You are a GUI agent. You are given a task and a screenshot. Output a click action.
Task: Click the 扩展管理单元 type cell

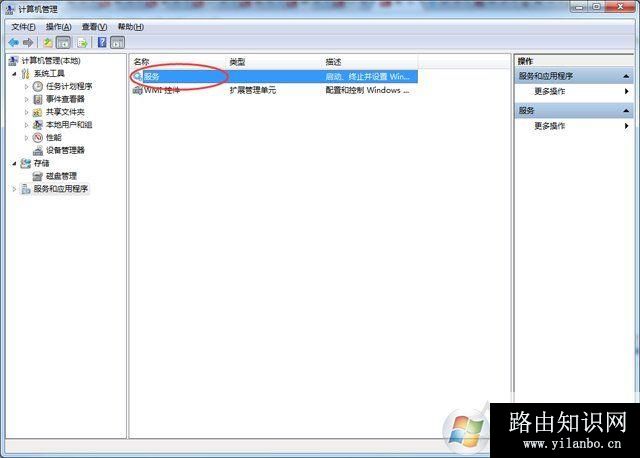(253, 90)
